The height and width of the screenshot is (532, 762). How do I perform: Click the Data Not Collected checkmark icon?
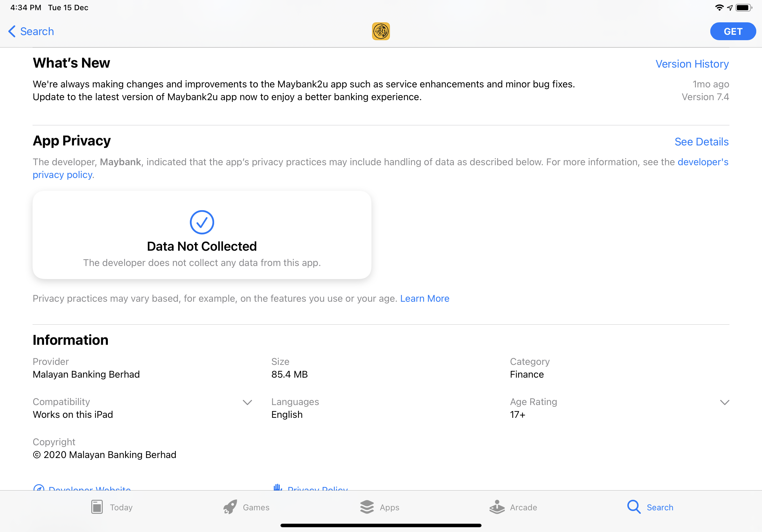coord(202,222)
